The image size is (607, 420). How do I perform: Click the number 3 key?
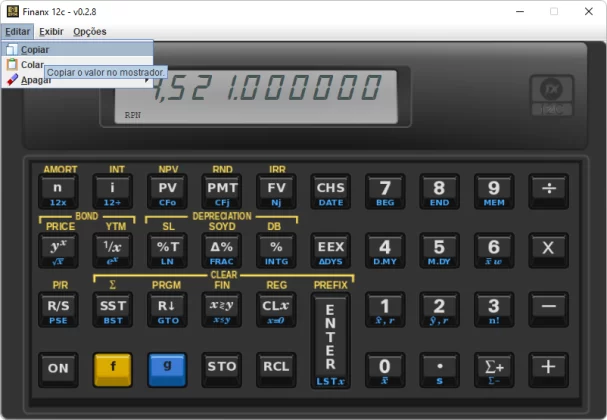(494, 310)
